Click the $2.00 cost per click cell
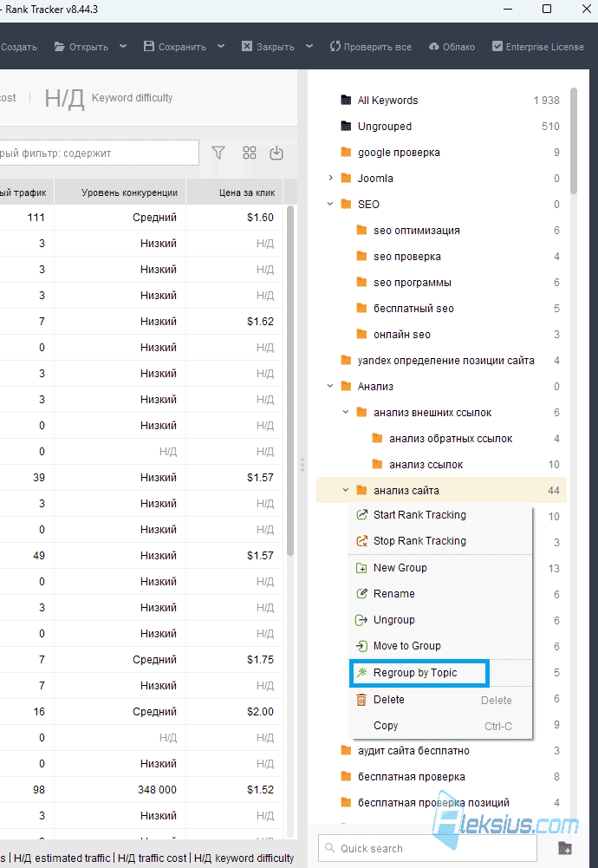598x868 pixels. (235, 711)
